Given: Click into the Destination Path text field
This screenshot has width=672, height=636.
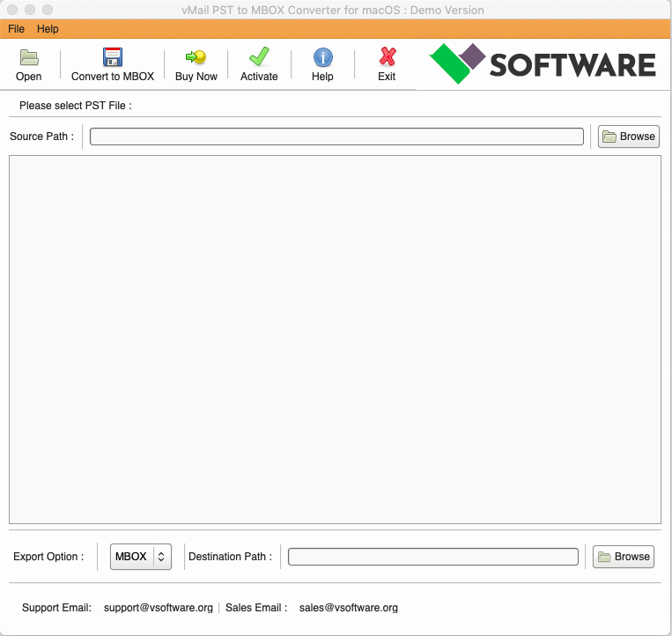Looking at the screenshot, I should click(x=432, y=557).
